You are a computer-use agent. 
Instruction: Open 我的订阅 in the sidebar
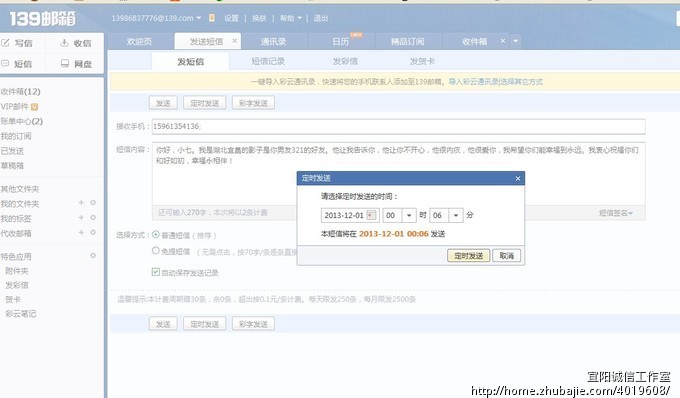tap(16, 136)
